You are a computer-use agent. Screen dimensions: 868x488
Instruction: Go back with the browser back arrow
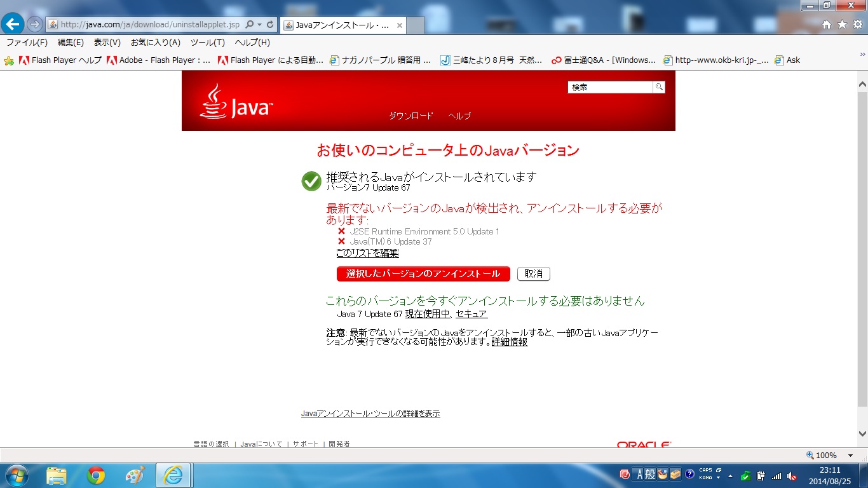(x=14, y=24)
